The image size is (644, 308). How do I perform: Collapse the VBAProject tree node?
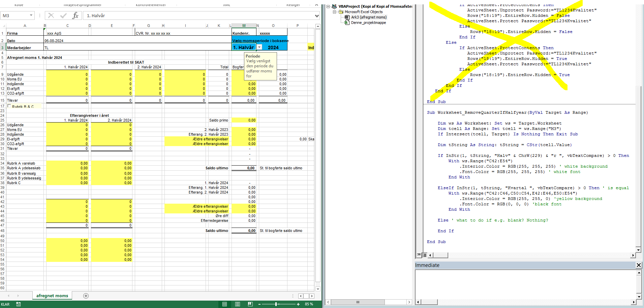point(328,6)
